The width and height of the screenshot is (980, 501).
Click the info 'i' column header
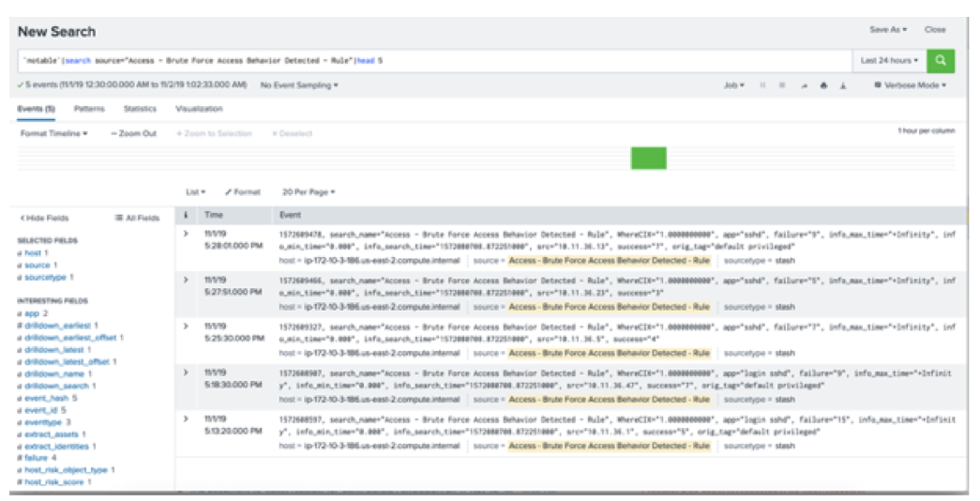coord(186,215)
